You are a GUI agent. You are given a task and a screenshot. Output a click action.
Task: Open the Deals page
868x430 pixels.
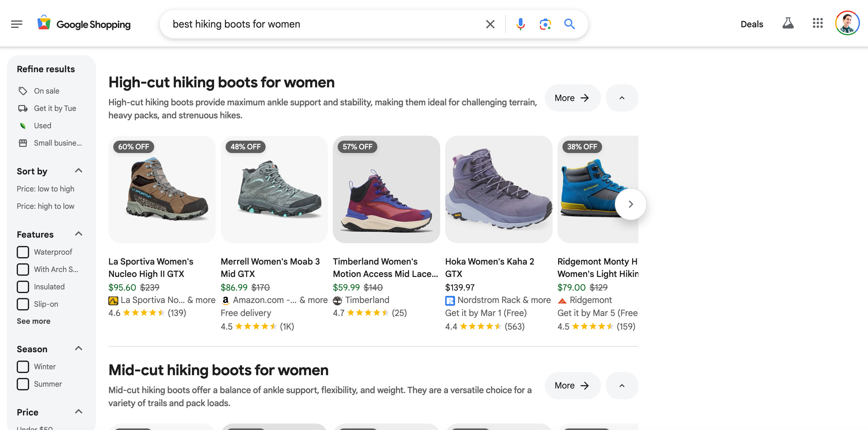752,24
